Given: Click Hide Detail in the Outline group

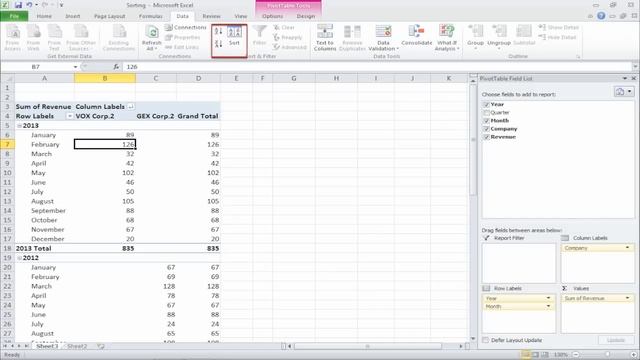Looking at the screenshot, I should (x=557, y=37).
